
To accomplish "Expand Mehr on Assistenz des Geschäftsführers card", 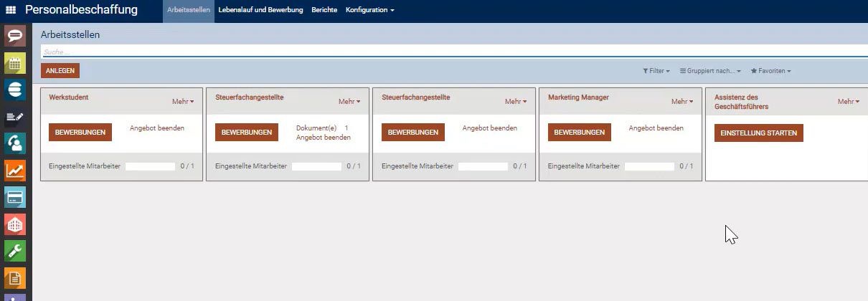I will click(x=849, y=102).
